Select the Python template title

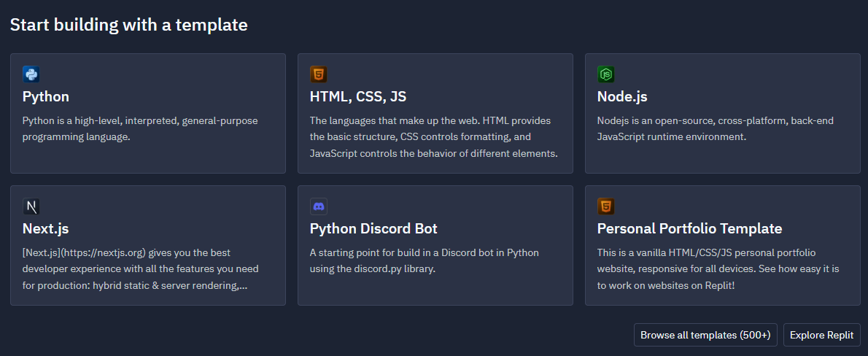click(x=46, y=97)
